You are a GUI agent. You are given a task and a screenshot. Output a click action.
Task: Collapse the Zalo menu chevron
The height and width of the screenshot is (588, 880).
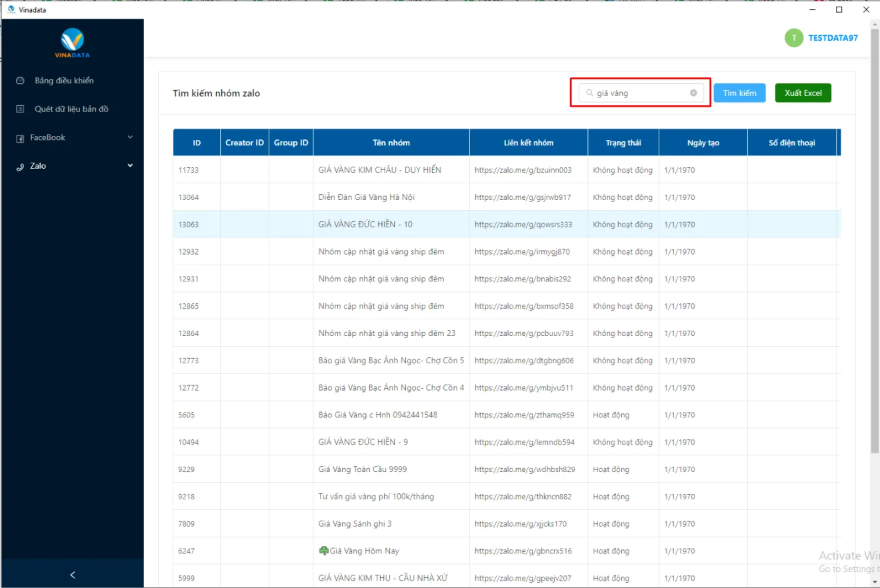coord(130,166)
